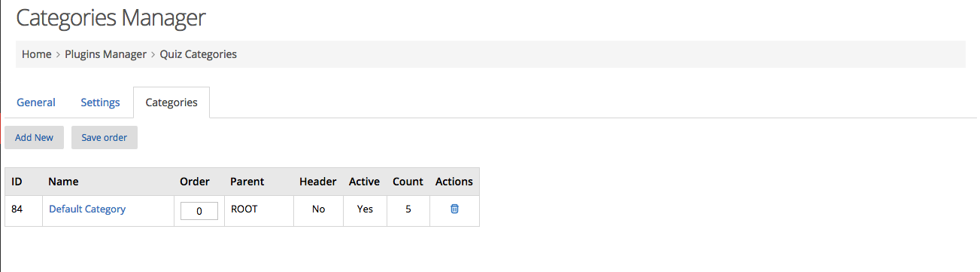This screenshot has width=980, height=272.
Task: Open the Plugins Manager breadcrumb
Action: [x=105, y=54]
